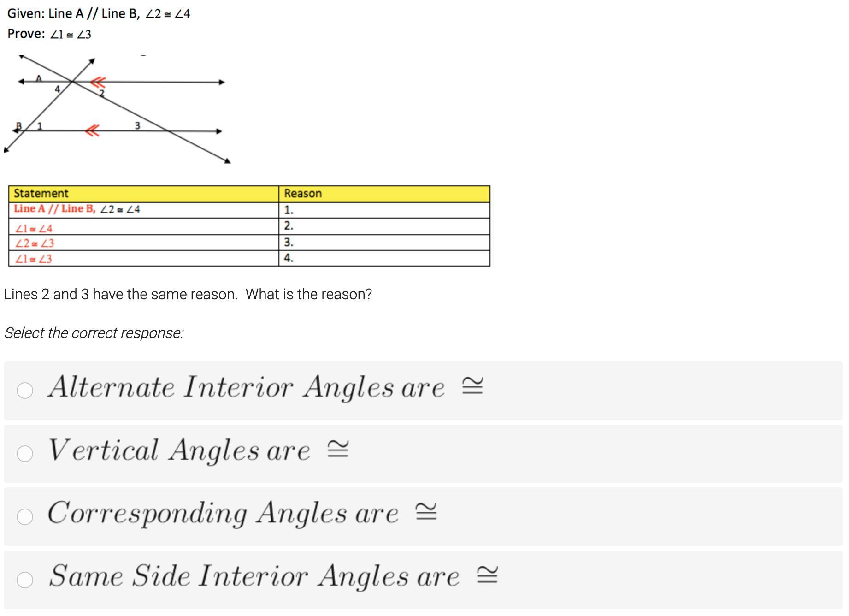Choose the Vertical Angles radio button

point(25,454)
